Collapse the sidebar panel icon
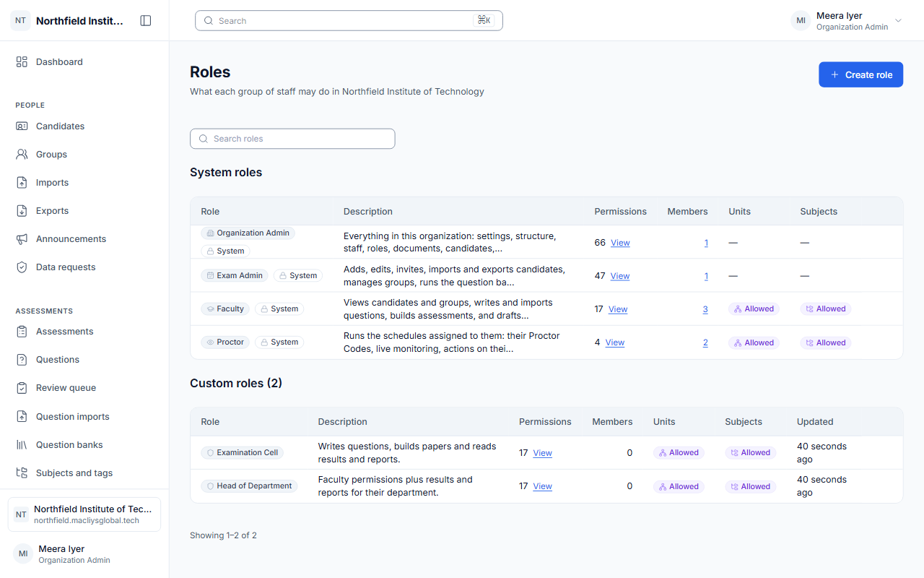The width and height of the screenshot is (924, 578). [x=146, y=21]
